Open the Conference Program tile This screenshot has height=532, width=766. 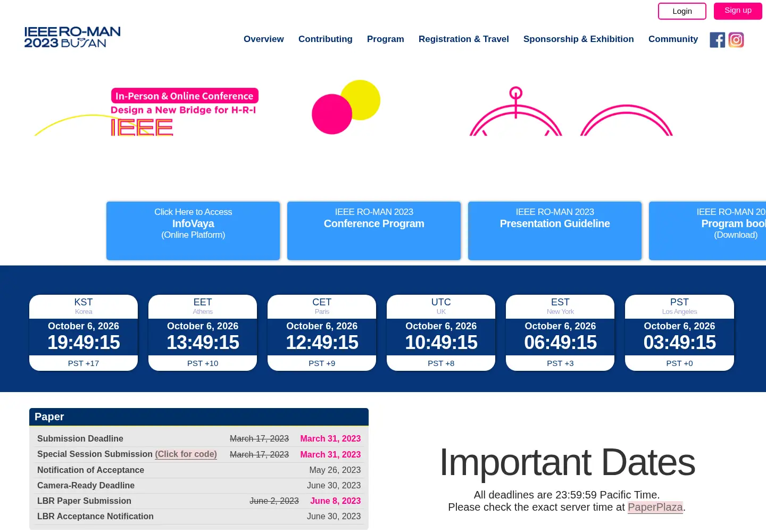(x=374, y=231)
